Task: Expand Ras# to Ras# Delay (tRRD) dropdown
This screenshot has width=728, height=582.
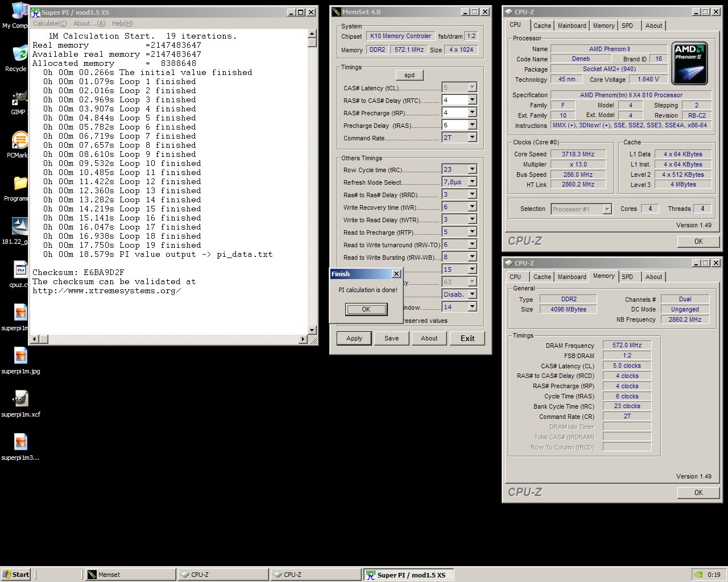Action: [x=472, y=194]
